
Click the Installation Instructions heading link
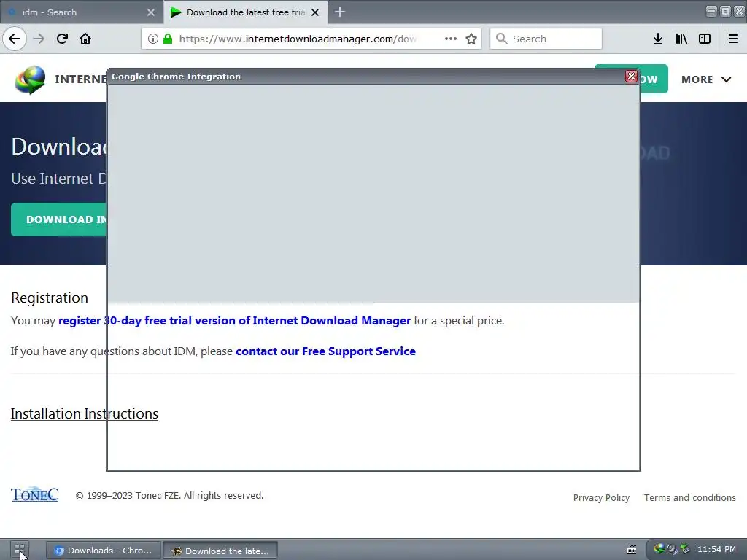[x=85, y=413]
